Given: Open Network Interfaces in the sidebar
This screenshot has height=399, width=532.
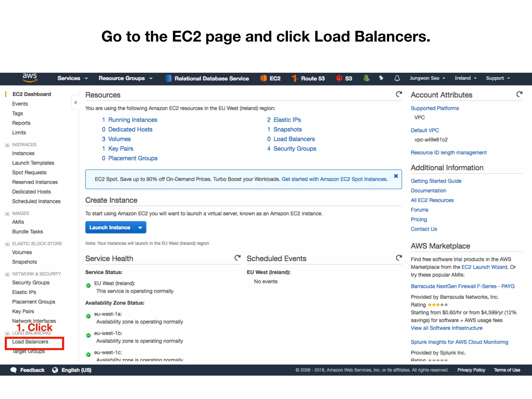Looking at the screenshot, I should point(34,321).
